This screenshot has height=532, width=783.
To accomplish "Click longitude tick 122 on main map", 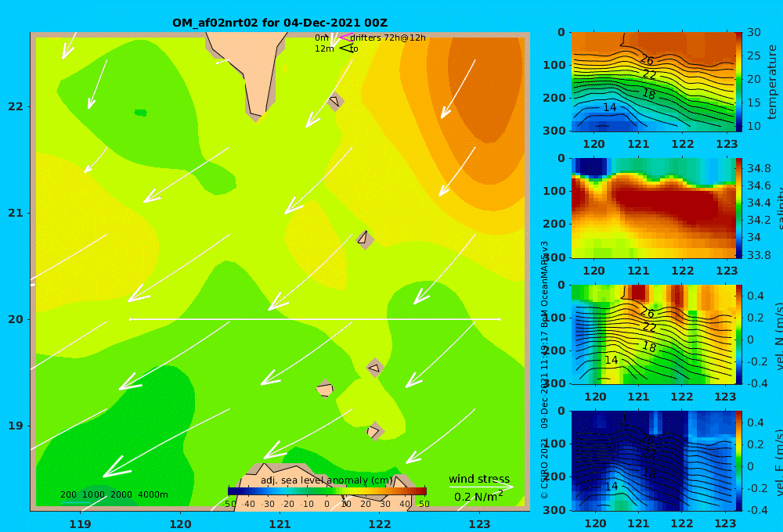I will tap(380, 524).
